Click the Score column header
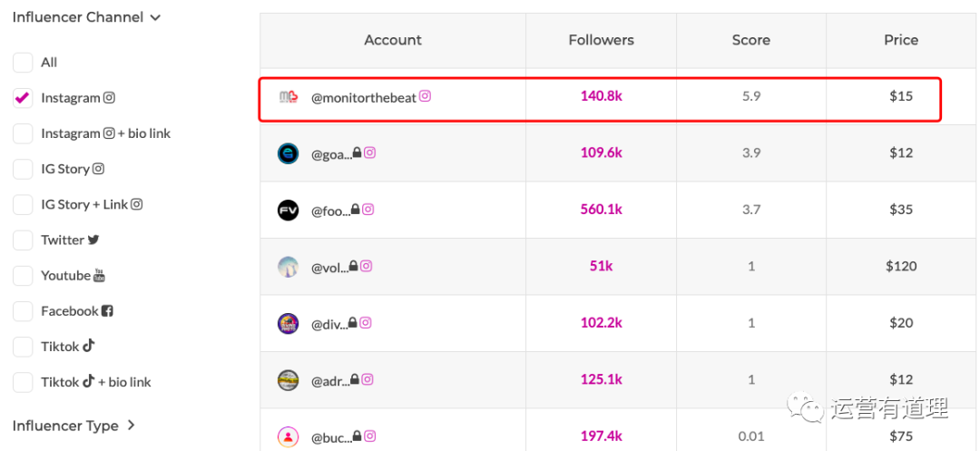 coord(750,40)
